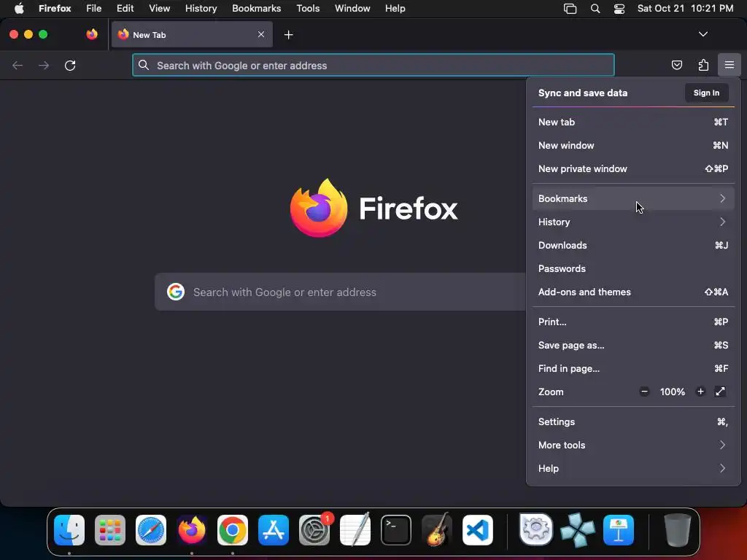This screenshot has width=747, height=560.
Task: Enter full screen via Zoom row icon
Action: [x=720, y=392]
